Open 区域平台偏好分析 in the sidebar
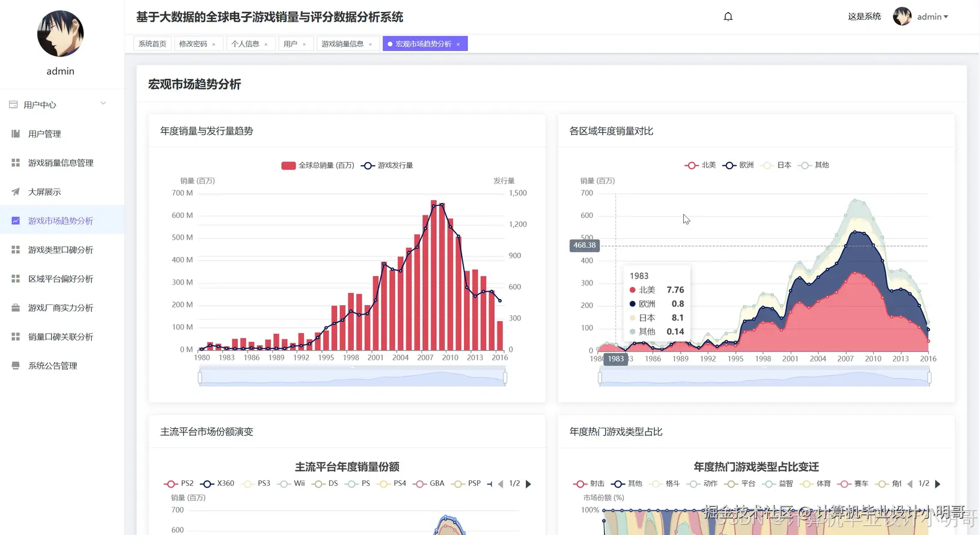Screen dimensions: 980x535 click(62, 279)
